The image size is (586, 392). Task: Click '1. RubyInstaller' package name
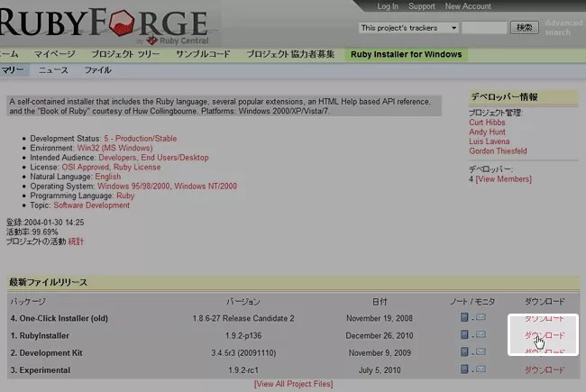coord(40,335)
